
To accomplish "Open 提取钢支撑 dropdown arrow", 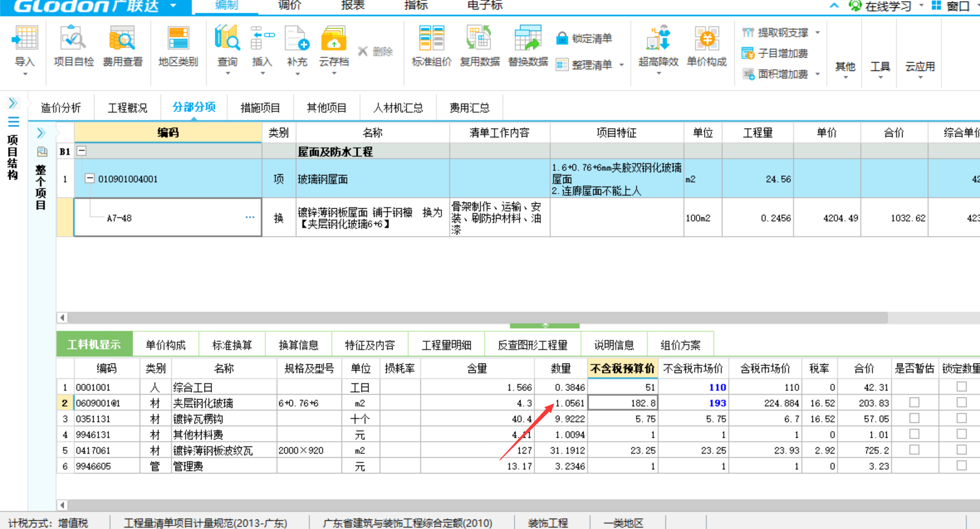I will 817,33.
